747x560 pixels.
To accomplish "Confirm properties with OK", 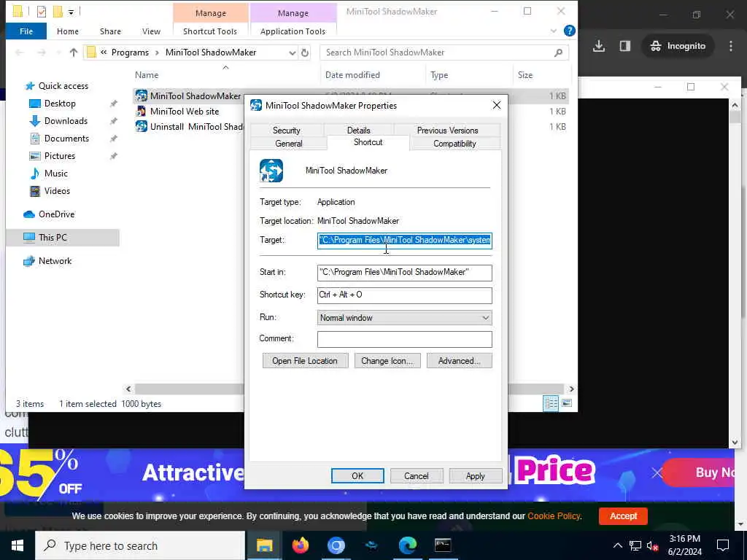I will click(x=357, y=475).
